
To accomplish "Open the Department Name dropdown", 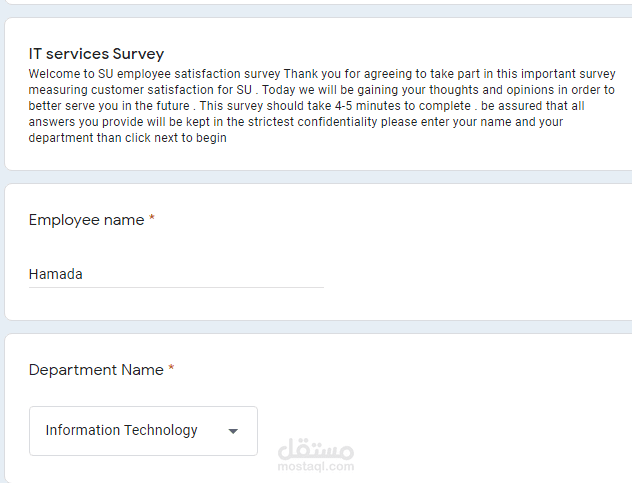I will (143, 431).
